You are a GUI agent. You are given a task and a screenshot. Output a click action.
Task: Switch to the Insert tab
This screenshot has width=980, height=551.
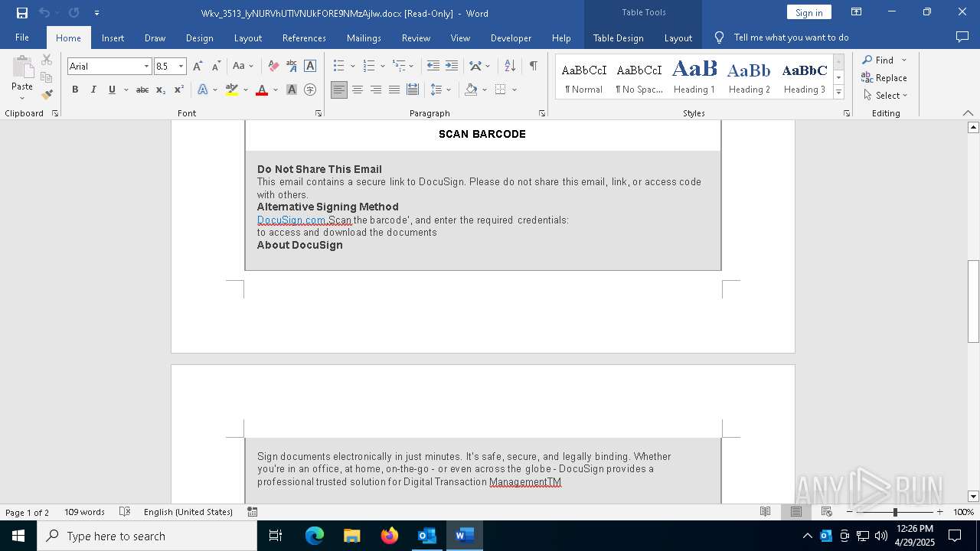tap(113, 37)
